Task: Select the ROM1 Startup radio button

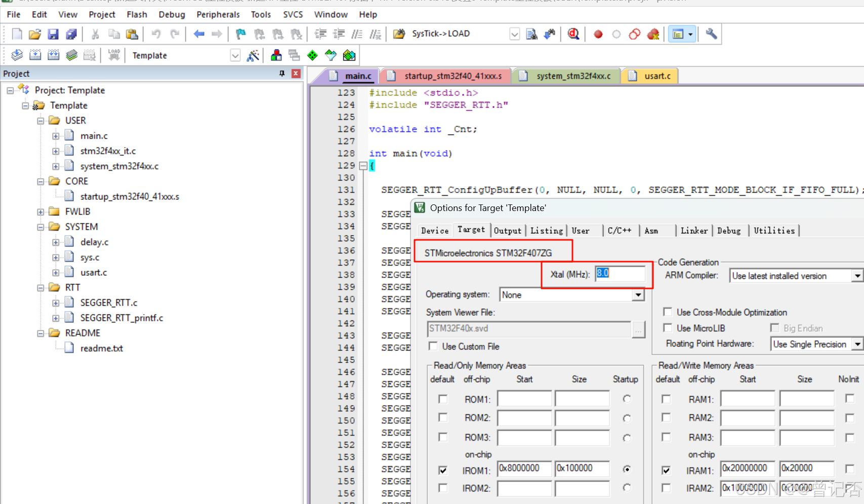Action: pyautogui.click(x=627, y=399)
